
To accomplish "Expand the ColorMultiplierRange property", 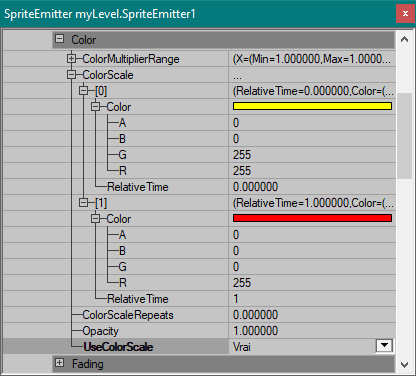I will pyautogui.click(x=71, y=59).
